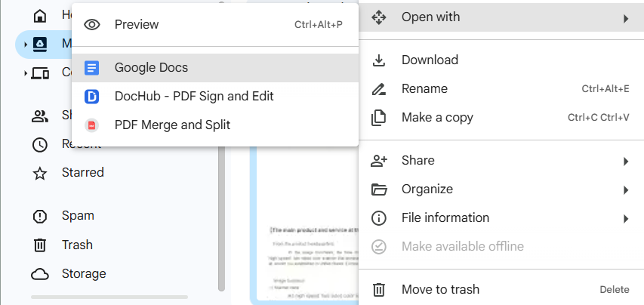The image size is (644, 305).
Task: Go to Trash in the sidebar
Action: click(x=77, y=245)
